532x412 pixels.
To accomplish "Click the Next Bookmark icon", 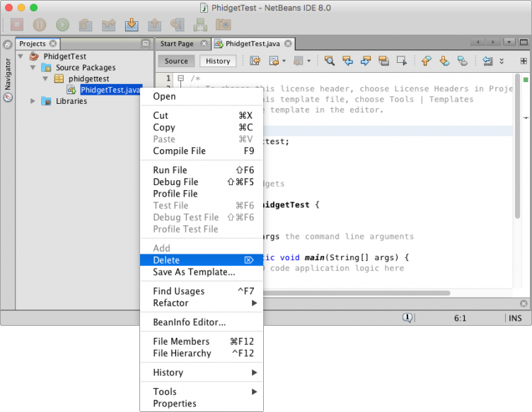I will click(444, 61).
